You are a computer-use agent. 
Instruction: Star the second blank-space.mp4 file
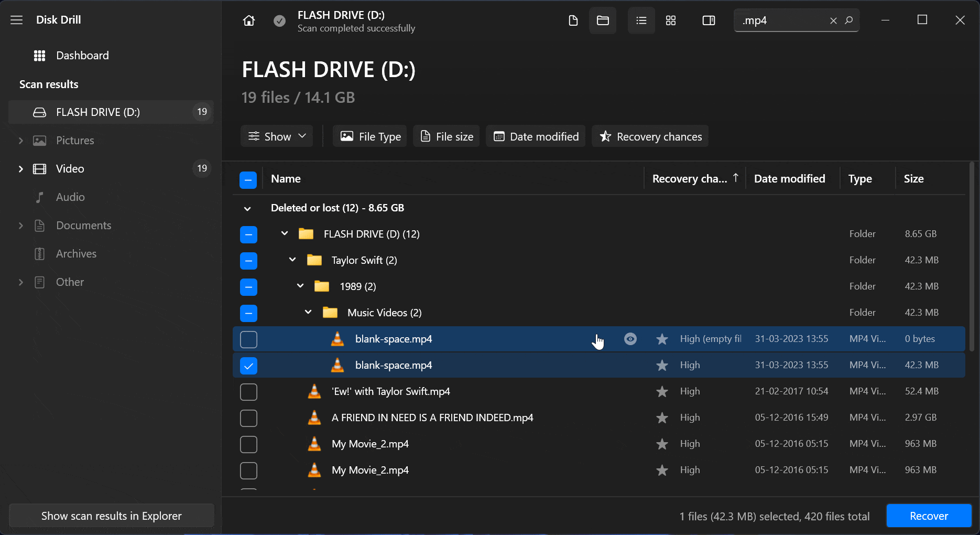(x=661, y=365)
